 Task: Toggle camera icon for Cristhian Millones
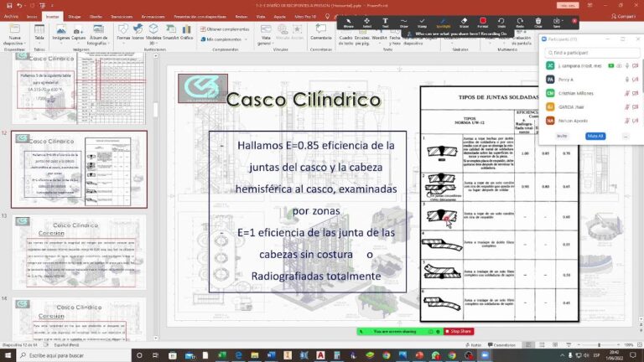coord(636,93)
